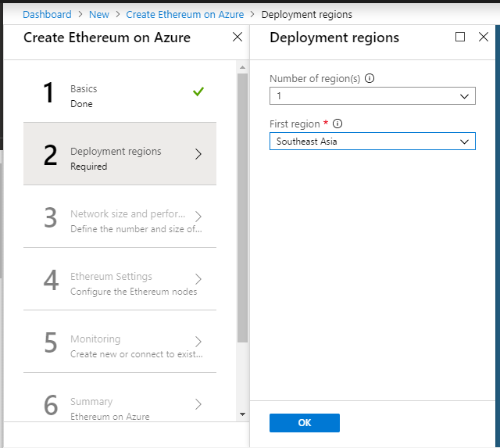Select step 6 Summary
500x448 pixels.
120,398
